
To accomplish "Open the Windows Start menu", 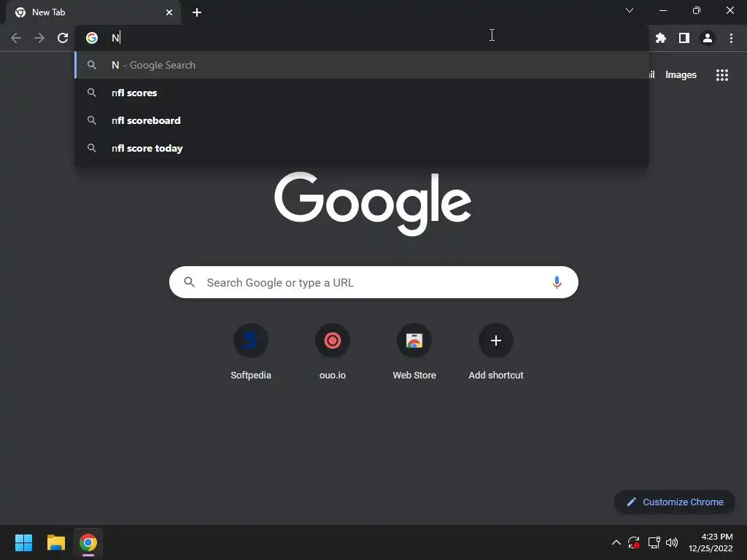I will coord(23,542).
